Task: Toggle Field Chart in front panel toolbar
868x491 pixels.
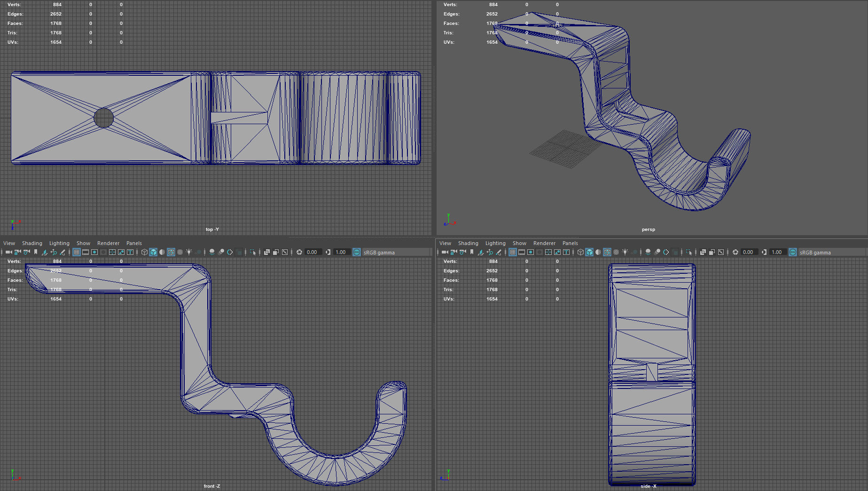Action: click(112, 252)
